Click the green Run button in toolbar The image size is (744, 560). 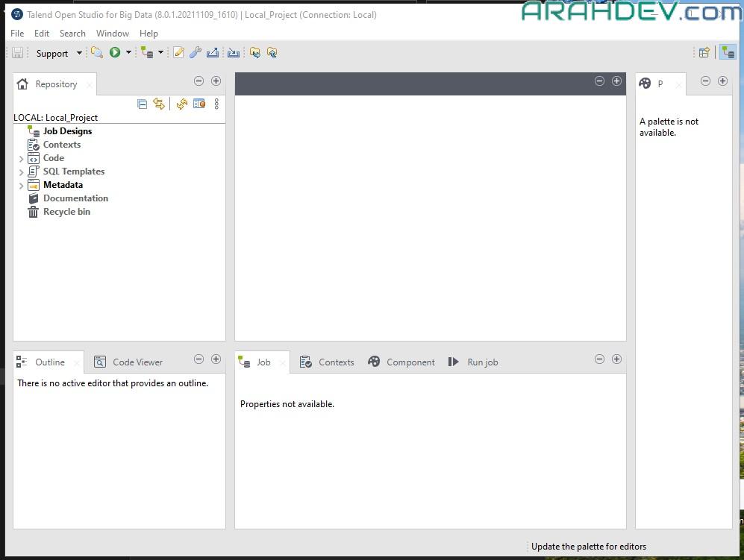click(115, 52)
